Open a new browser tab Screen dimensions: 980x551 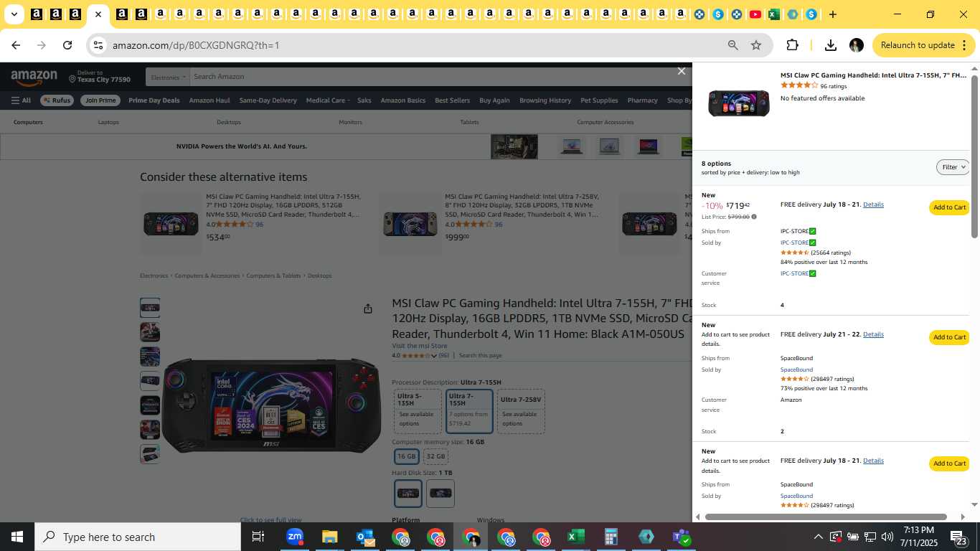(832, 14)
